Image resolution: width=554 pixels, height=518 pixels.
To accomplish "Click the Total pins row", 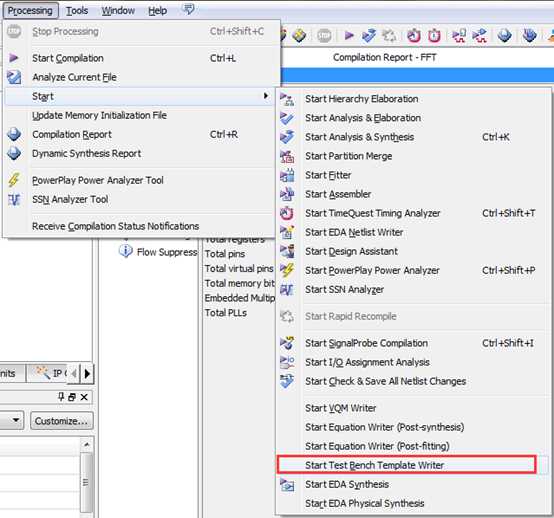I will click(x=225, y=254).
